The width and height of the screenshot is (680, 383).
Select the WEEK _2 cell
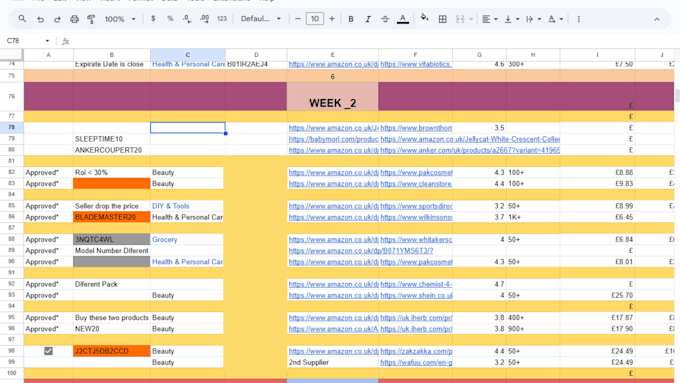click(x=333, y=96)
